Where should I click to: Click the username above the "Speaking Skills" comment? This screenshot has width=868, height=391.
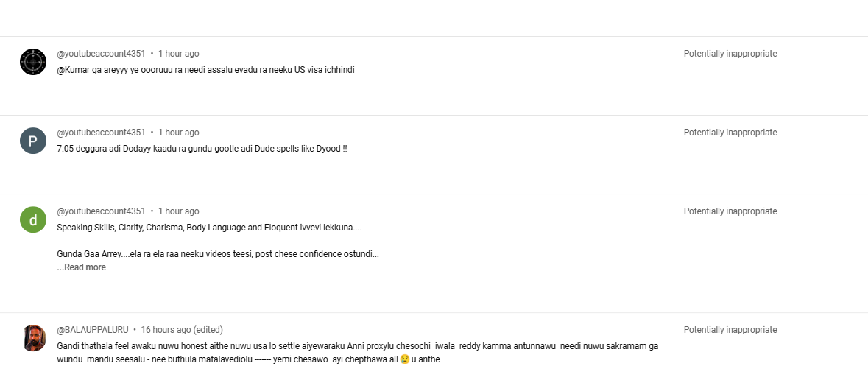pyautogui.click(x=101, y=211)
